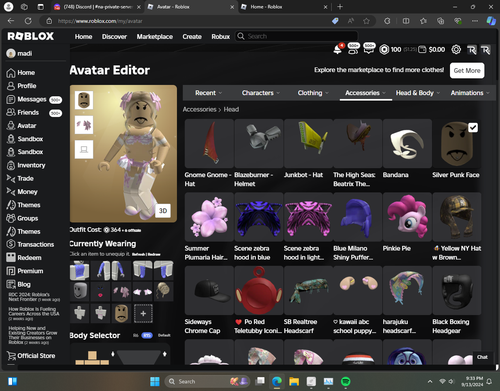This screenshot has height=391, width=500.
Task: Expand the Clothing tab dropdown
Action: click(x=313, y=93)
